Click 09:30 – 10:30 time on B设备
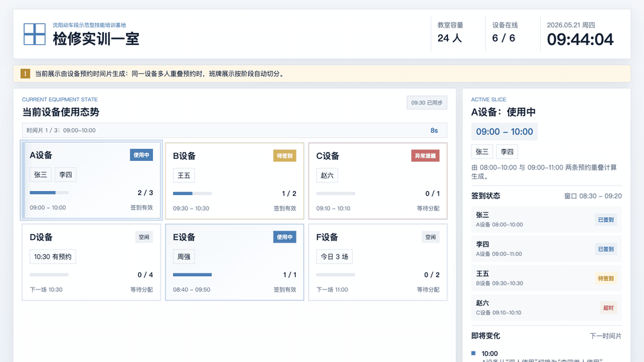 [x=191, y=208]
